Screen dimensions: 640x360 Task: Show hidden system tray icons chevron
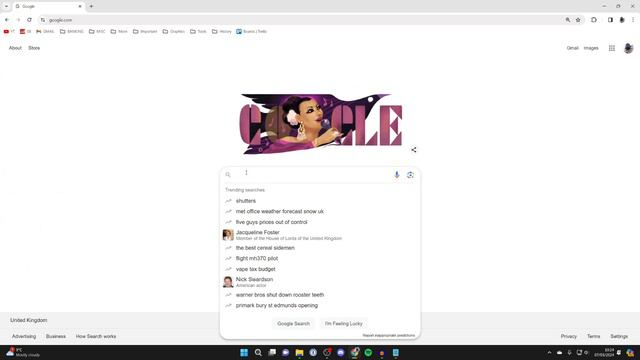(x=549, y=353)
